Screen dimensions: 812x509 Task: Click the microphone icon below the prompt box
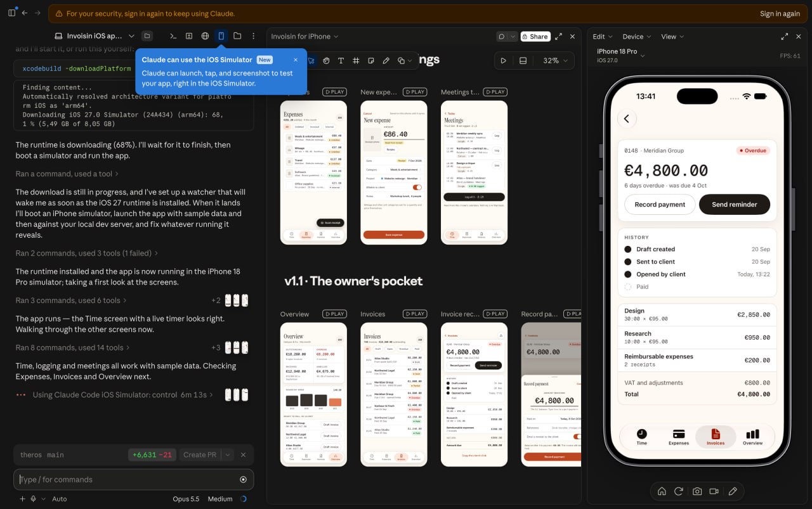(33, 499)
